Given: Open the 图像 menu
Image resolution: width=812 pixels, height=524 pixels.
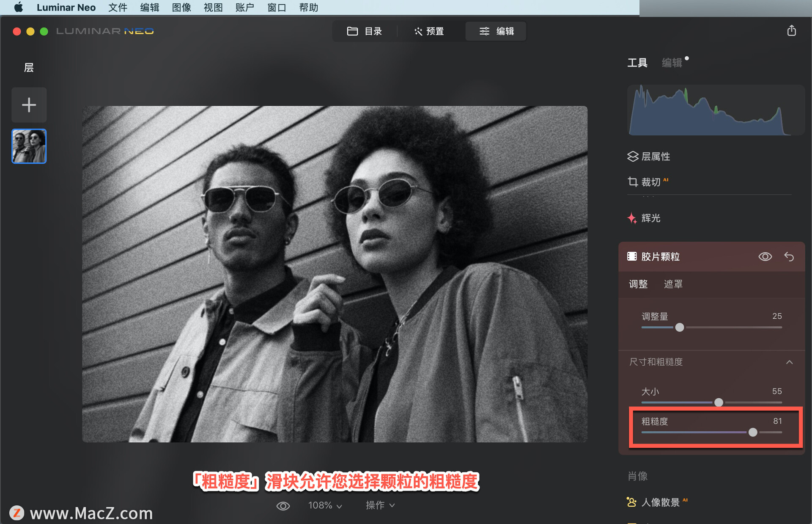Looking at the screenshot, I should tap(181, 7).
